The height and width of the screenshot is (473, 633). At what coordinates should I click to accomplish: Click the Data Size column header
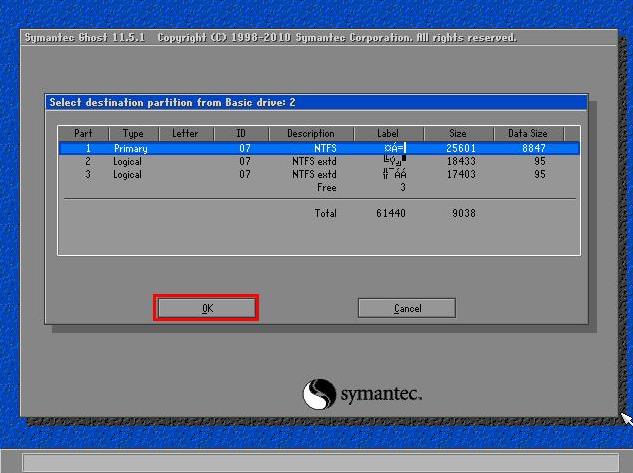(x=528, y=133)
